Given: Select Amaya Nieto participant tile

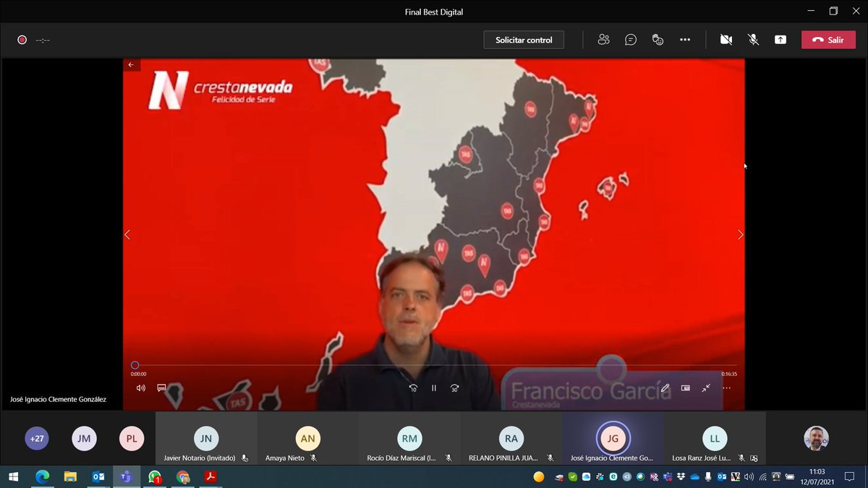Looking at the screenshot, I should pyautogui.click(x=308, y=438).
